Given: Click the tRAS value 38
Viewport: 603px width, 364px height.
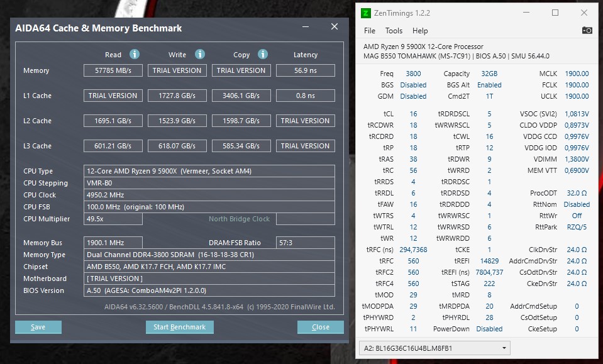Looking at the screenshot, I should 413,159.
